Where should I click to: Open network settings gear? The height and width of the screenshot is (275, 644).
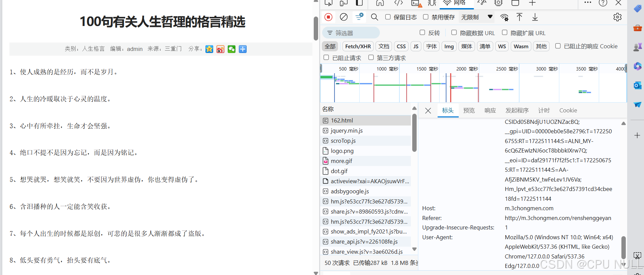(617, 17)
